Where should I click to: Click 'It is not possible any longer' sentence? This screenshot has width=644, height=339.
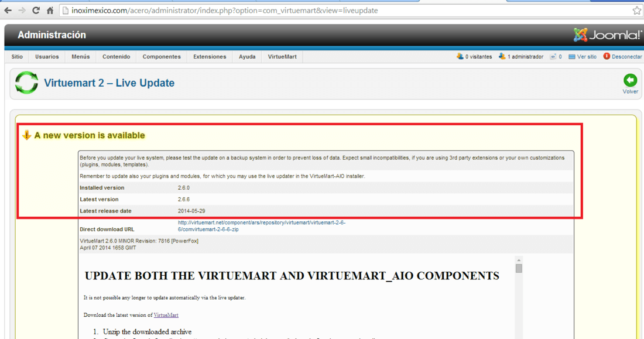click(x=165, y=297)
